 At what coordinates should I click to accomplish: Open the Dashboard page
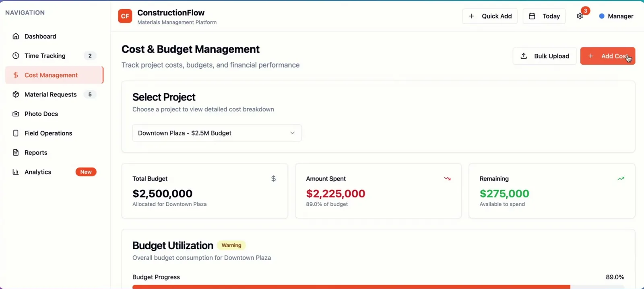[x=54, y=36]
